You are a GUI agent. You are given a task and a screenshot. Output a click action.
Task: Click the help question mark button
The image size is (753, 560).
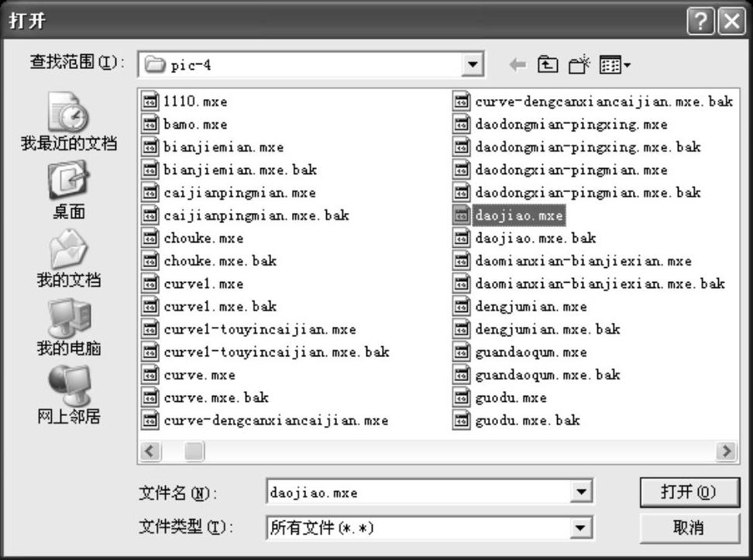coord(700,22)
